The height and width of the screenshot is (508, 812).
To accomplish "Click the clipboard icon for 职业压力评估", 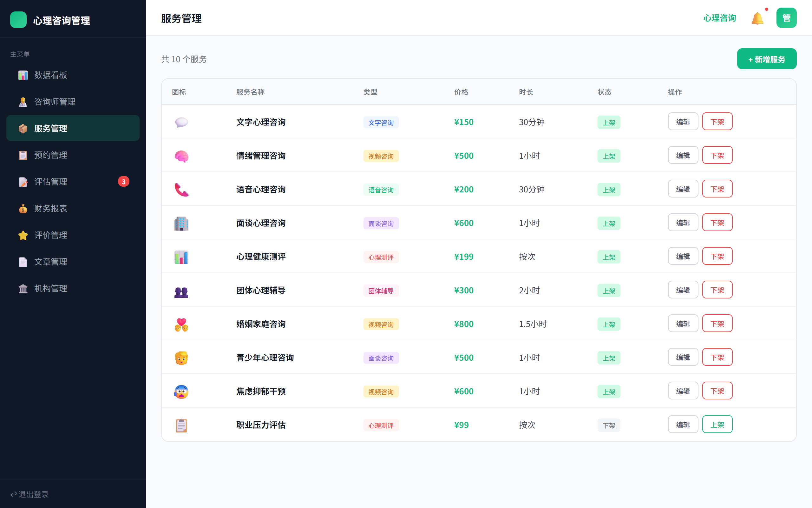I will [181, 425].
